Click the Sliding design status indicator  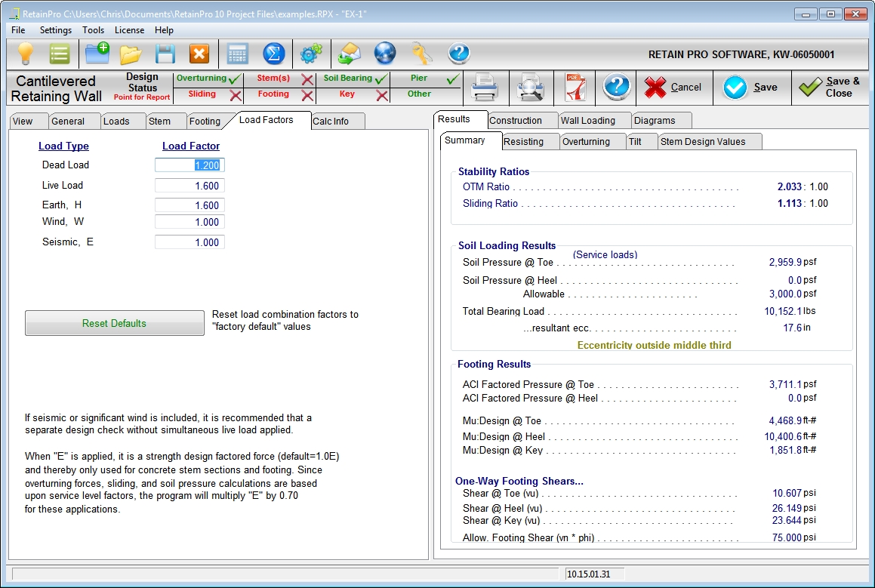pos(208,95)
